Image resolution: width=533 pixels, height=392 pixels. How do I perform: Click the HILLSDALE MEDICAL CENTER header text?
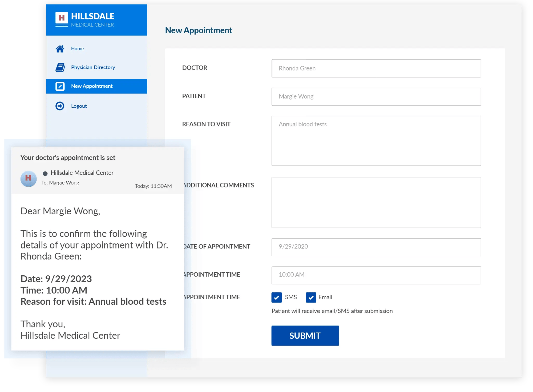pos(93,20)
